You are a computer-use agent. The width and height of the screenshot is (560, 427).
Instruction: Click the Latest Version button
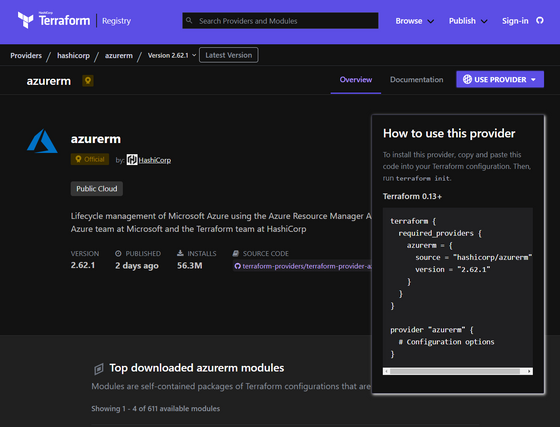(229, 55)
